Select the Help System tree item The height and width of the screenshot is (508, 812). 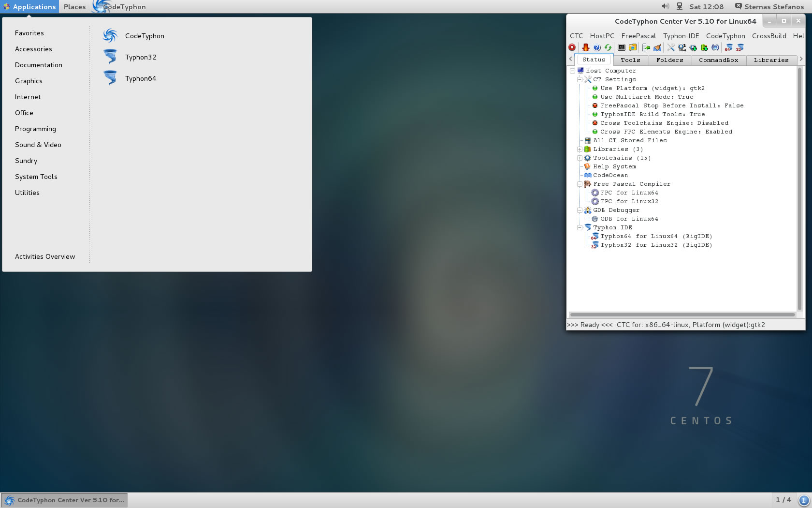click(x=615, y=166)
